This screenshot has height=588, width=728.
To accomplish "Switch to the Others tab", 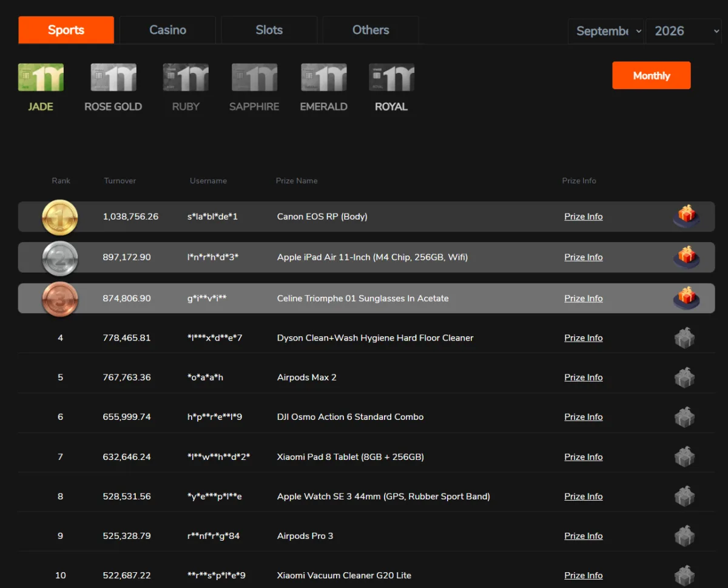I will pos(371,30).
